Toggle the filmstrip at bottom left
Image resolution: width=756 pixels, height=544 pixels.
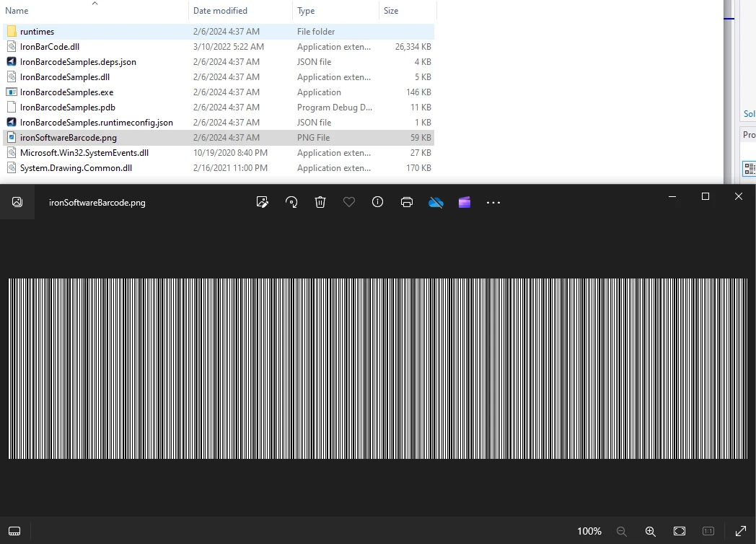coord(14,531)
